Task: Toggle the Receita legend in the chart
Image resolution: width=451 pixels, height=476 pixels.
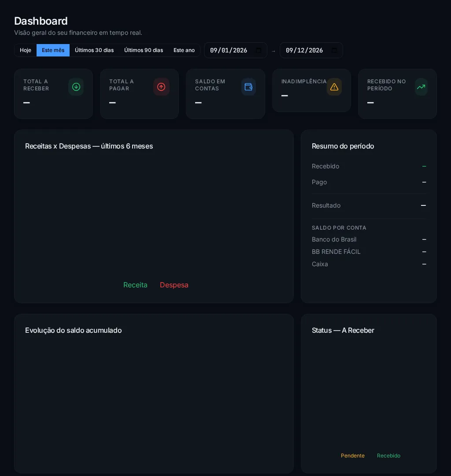Action: point(135,285)
